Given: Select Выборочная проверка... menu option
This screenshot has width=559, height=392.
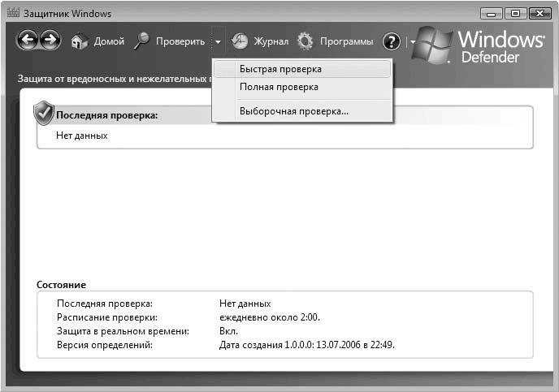Looking at the screenshot, I should point(293,111).
